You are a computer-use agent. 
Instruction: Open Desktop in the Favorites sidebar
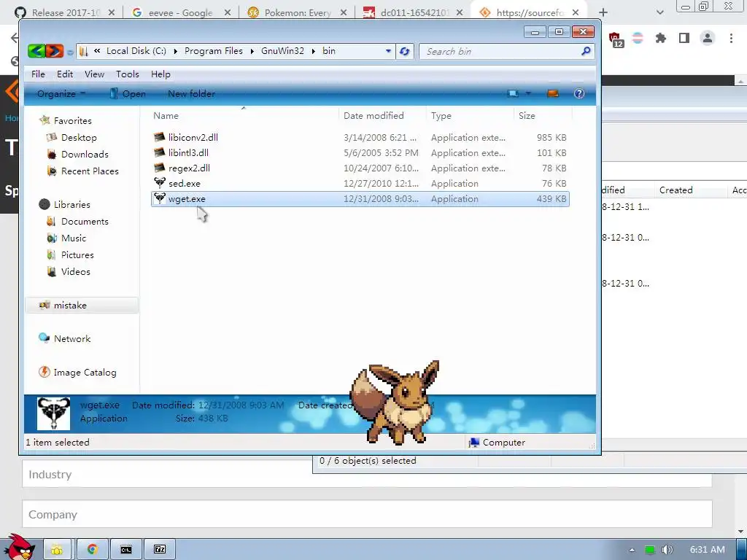click(79, 137)
